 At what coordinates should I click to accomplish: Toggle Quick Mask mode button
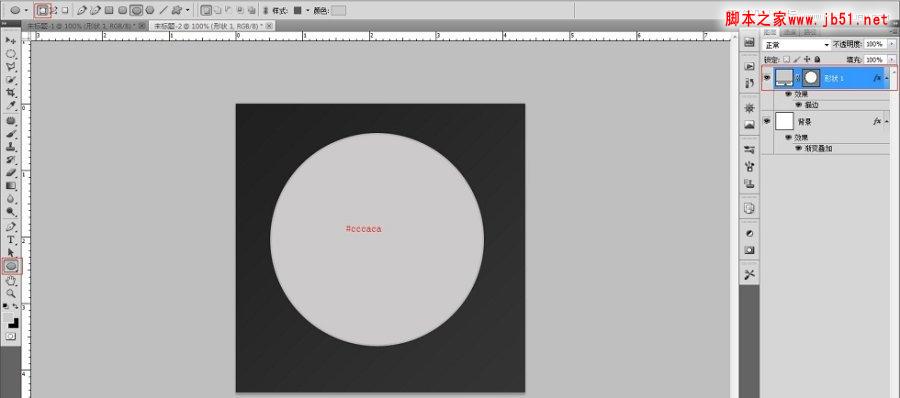[x=10, y=336]
